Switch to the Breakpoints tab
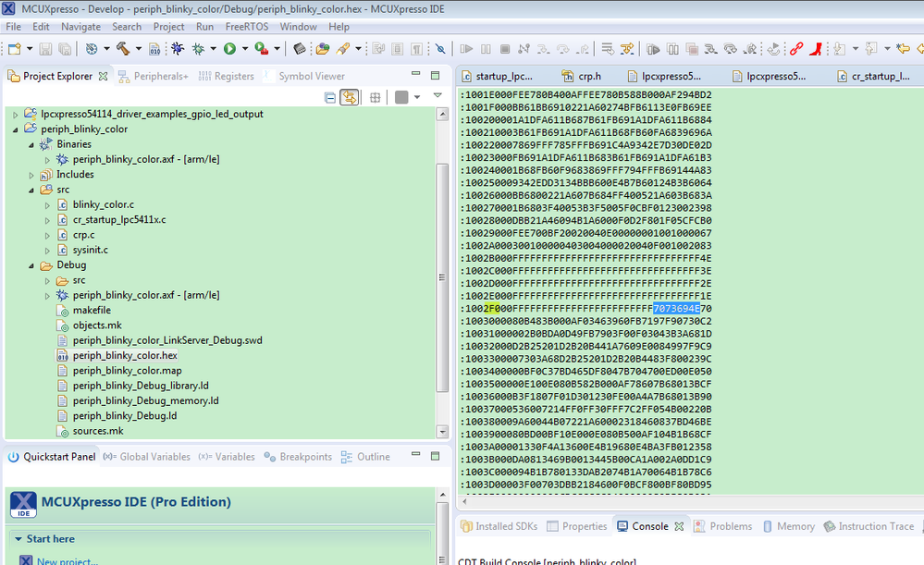The image size is (924, 565). 298,457
